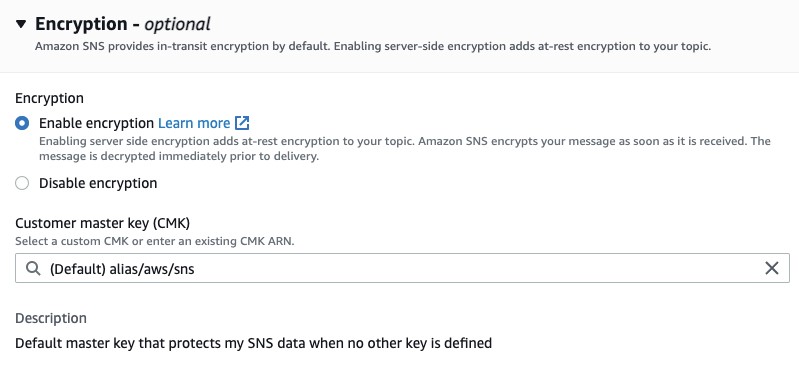Click the 'Description' label below CMK field
Screen dimensions: 799x366
(51, 318)
